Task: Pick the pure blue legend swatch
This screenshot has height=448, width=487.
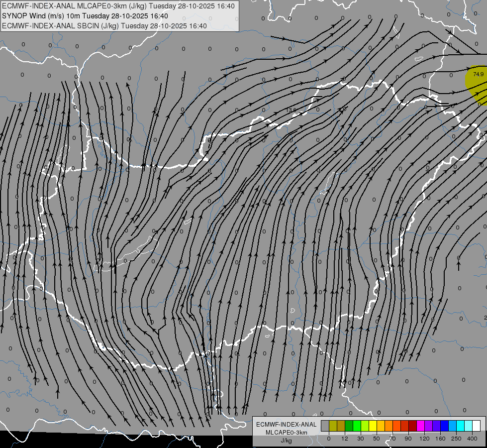Action: 445,426
